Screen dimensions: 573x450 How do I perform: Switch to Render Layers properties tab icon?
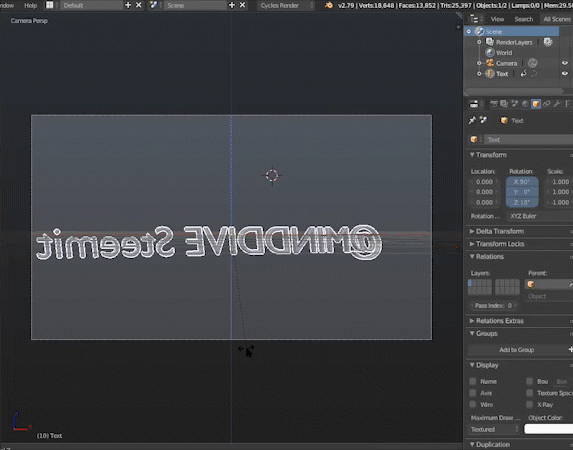tap(504, 104)
